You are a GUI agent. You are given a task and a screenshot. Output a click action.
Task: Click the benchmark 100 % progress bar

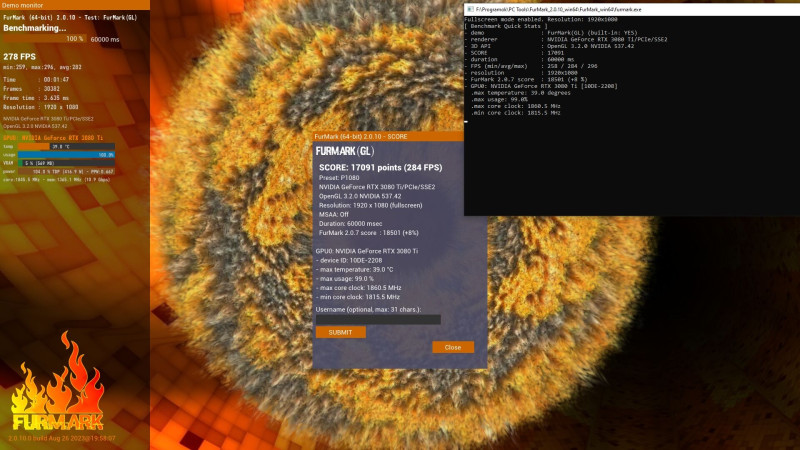(x=45, y=39)
